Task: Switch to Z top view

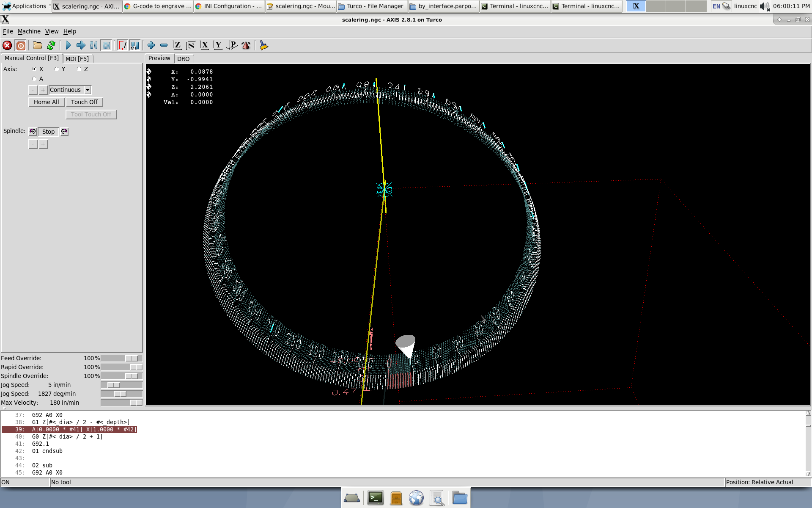Action: [x=177, y=45]
